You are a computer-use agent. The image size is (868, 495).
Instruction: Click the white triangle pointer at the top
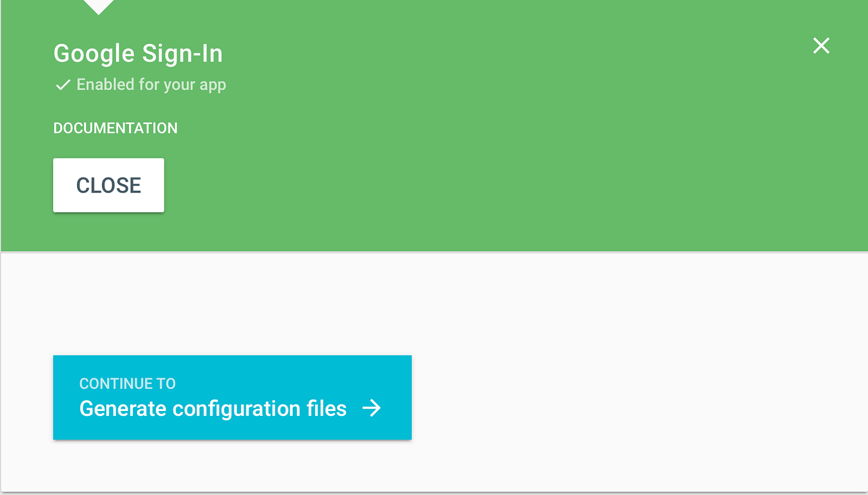tap(99, 7)
